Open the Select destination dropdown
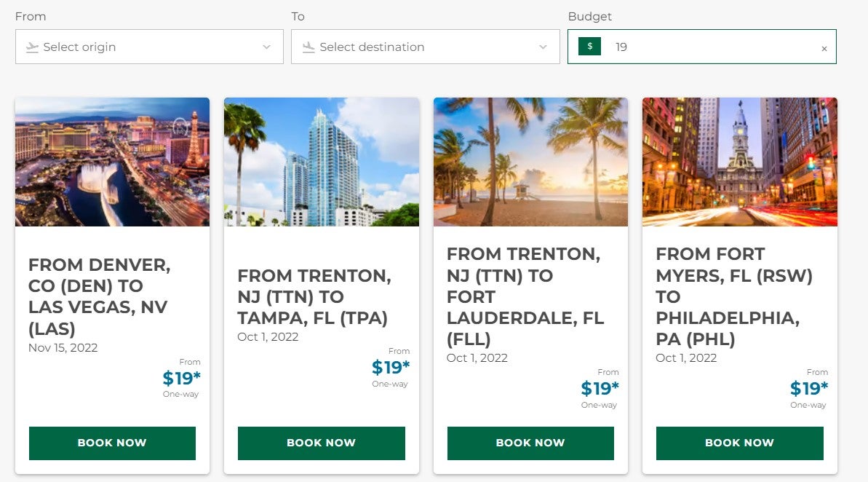 click(422, 47)
